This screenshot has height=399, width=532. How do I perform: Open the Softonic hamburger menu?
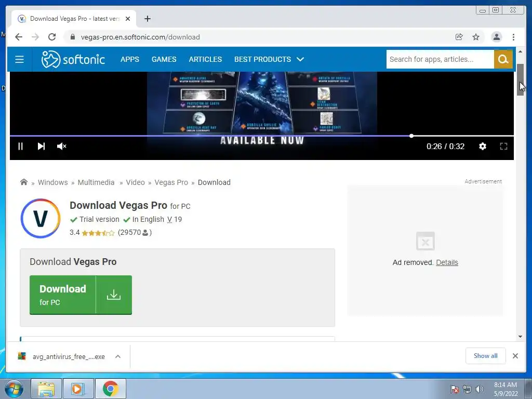(x=19, y=59)
